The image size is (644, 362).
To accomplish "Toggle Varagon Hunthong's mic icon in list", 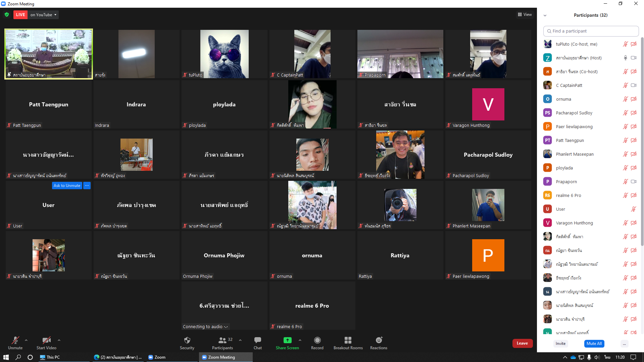I will (626, 223).
